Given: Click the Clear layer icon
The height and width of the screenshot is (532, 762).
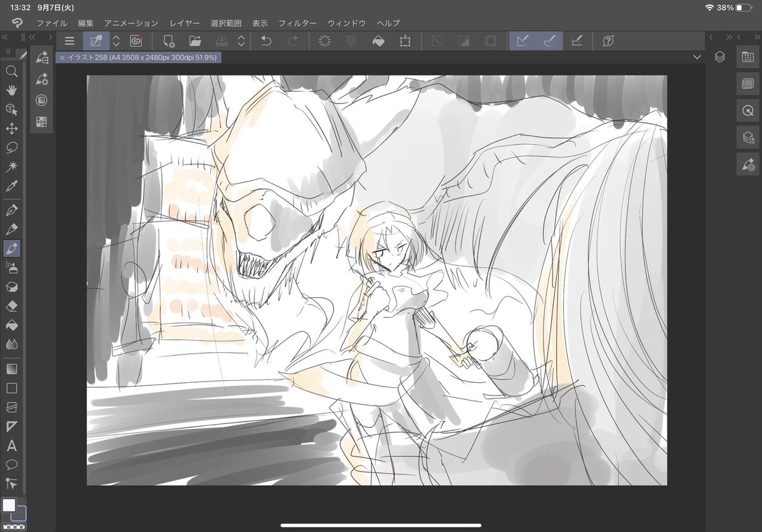Looking at the screenshot, I should tap(324, 41).
